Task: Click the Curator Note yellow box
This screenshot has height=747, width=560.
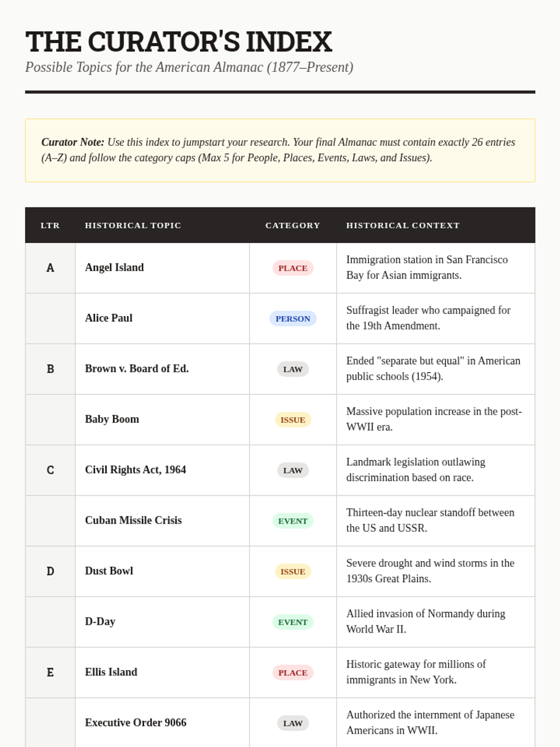Action: pyautogui.click(x=280, y=150)
